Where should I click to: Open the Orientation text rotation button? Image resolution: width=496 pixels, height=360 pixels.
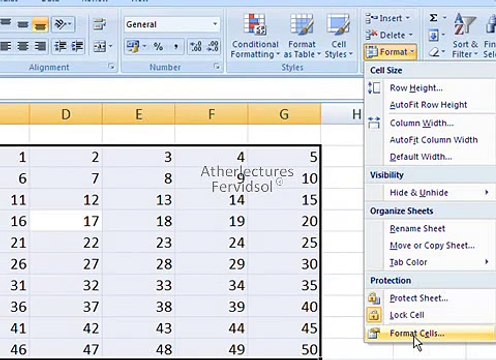pyautogui.click(x=63, y=24)
